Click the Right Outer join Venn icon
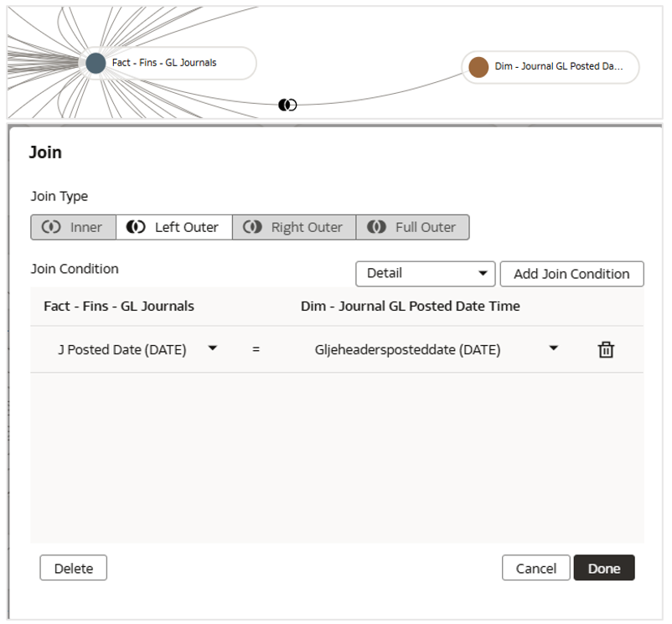 (x=252, y=227)
